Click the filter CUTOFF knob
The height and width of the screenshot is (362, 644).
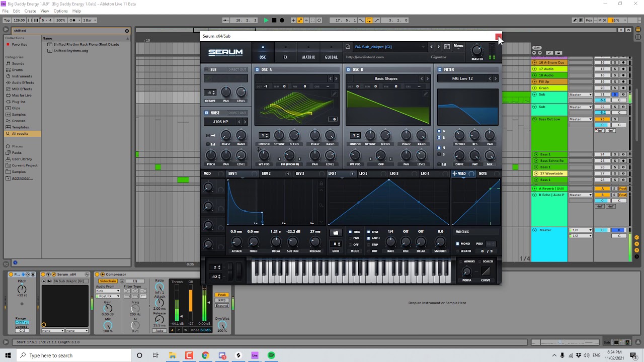click(x=459, y=135)
